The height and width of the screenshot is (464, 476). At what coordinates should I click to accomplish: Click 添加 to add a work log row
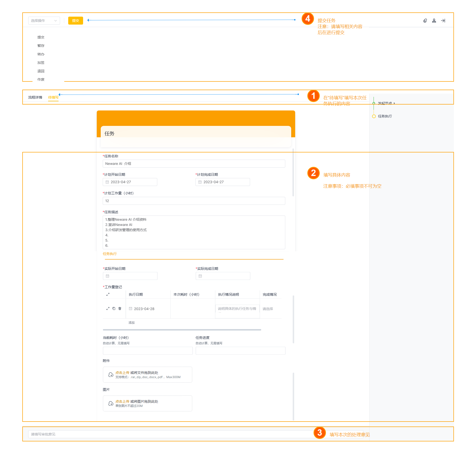tap(131, 323)
